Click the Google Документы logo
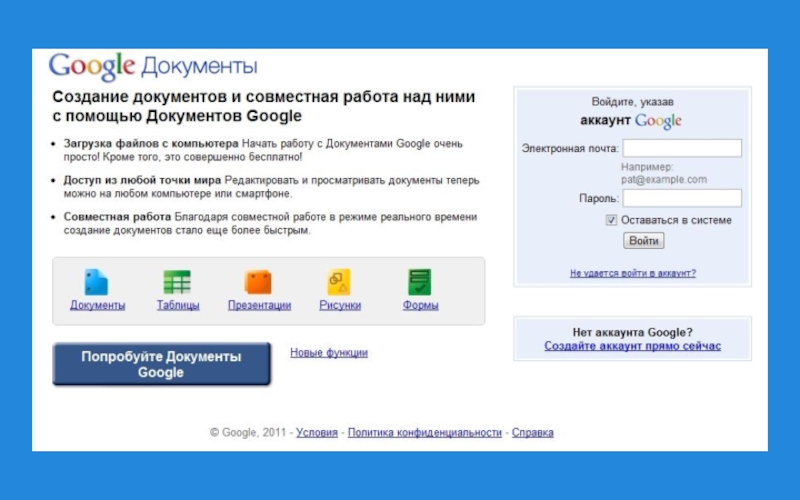Screen dimensions: 800x500 coord(153,66)
